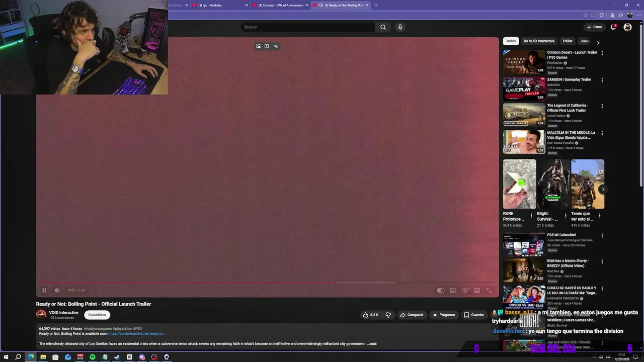
Task: Open the voidinteractive.net link
Action: click(x=137, y=333)
